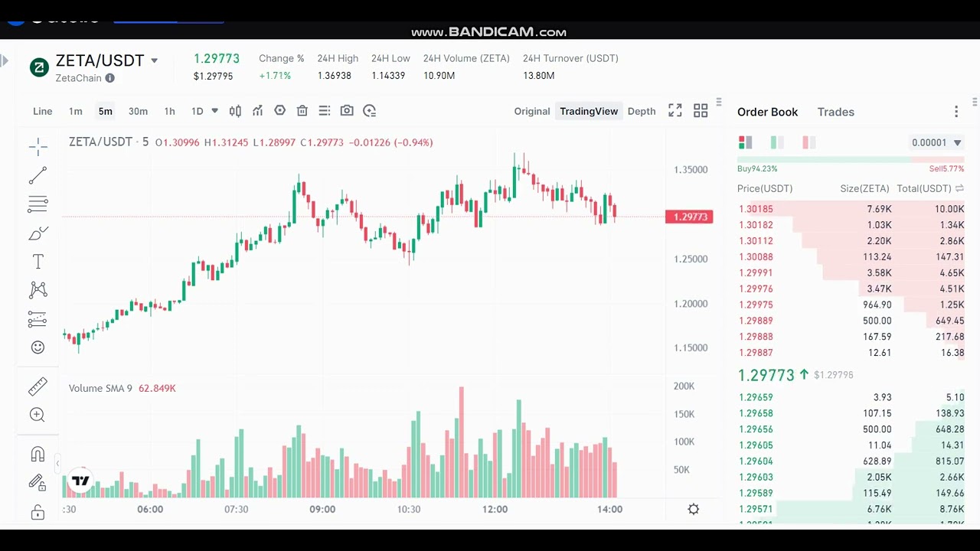Click sell order at 1.30185
The height and width of the screenshot is (551, 980).
coord(851,209)
